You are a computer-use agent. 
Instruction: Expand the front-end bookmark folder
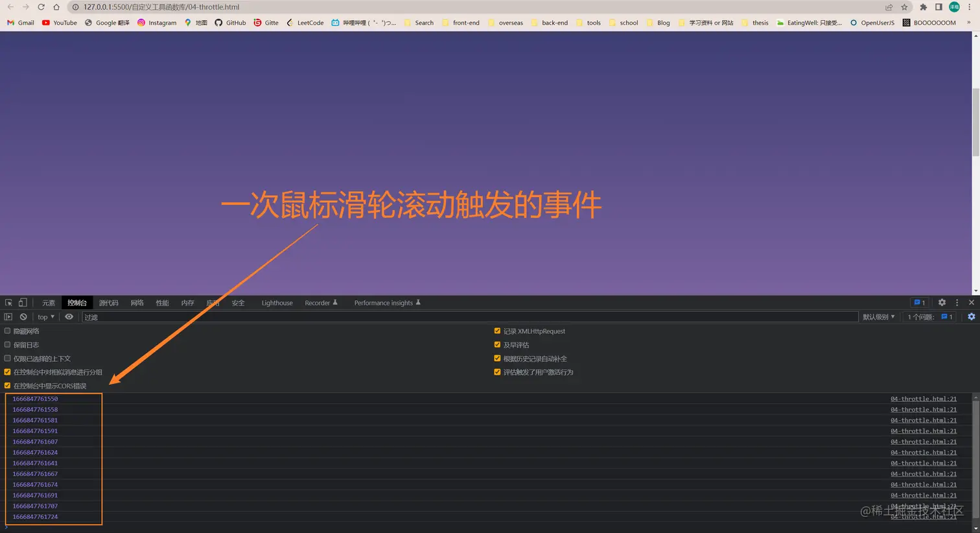(x=460, y=23)
